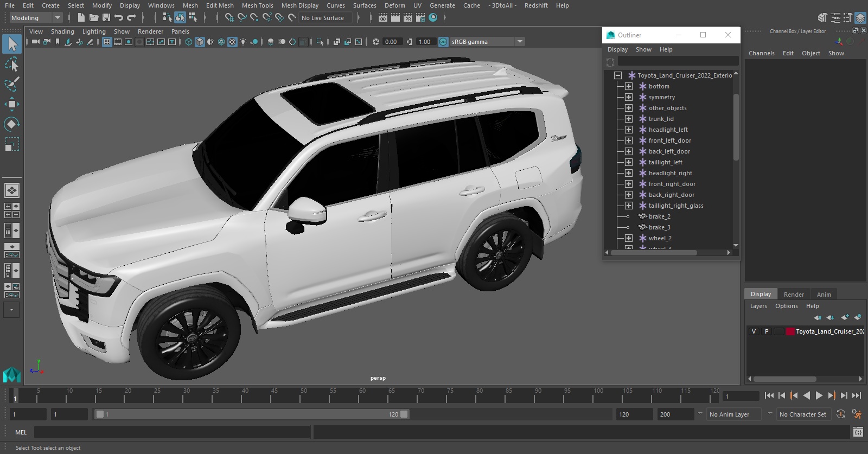Click the Outliner vertical scrollbar

click(x=736, y=127)
